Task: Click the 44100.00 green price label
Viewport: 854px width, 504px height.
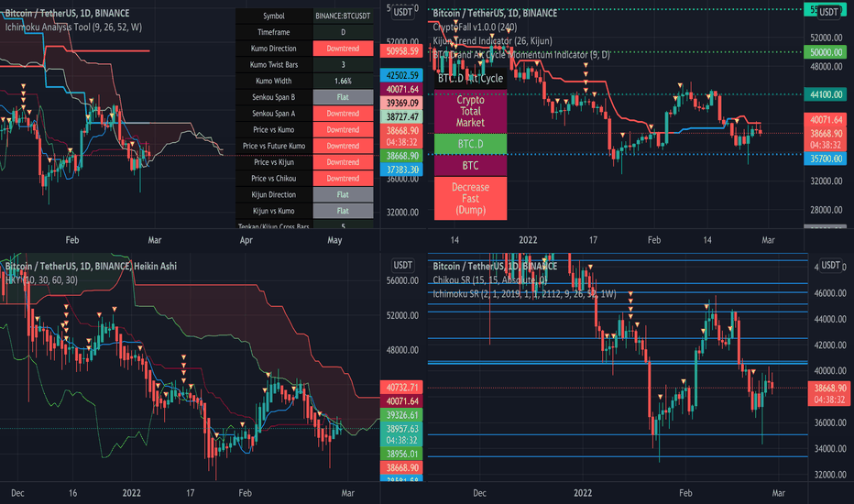Action: tap(826, 94)
